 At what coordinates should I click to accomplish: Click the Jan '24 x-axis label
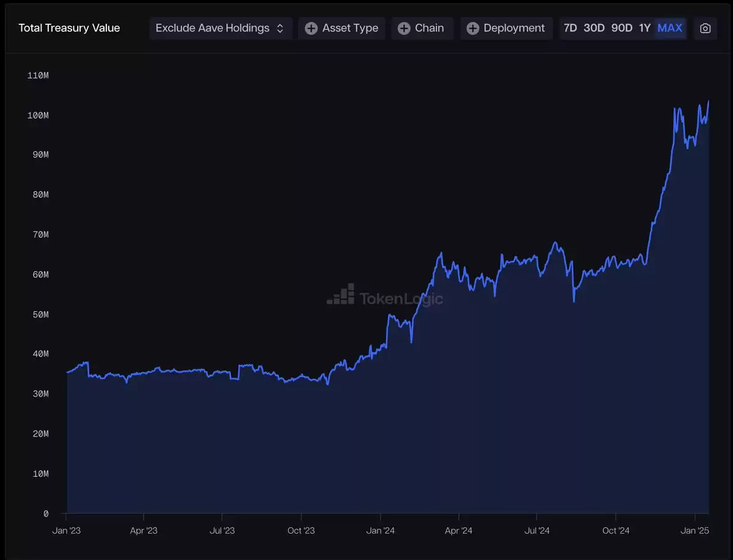(381, 531)
